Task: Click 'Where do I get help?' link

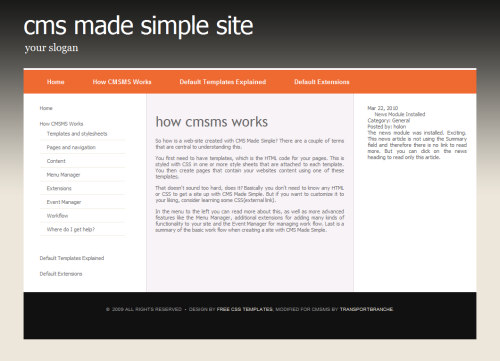Action: 71,229
